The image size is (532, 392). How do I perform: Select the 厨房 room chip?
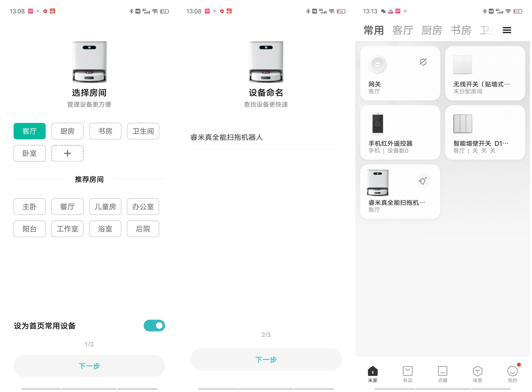tap(67, 131)
